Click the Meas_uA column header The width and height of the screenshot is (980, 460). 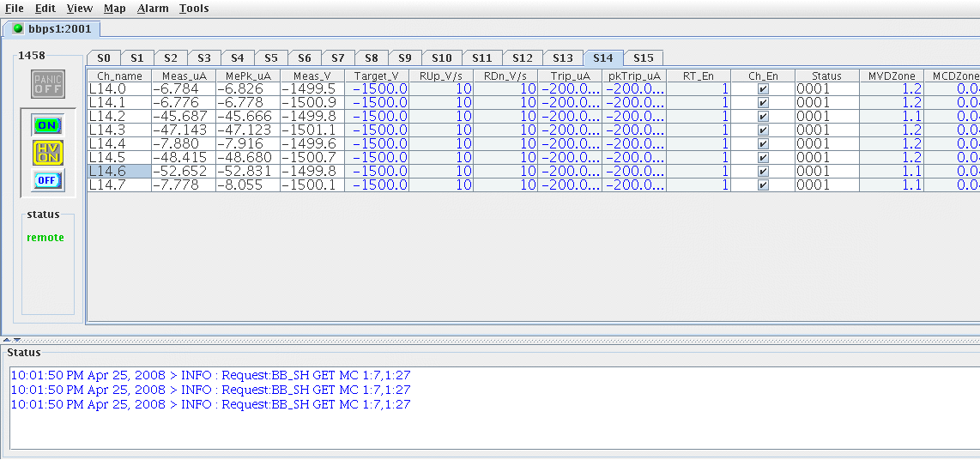tap(184, 76)
